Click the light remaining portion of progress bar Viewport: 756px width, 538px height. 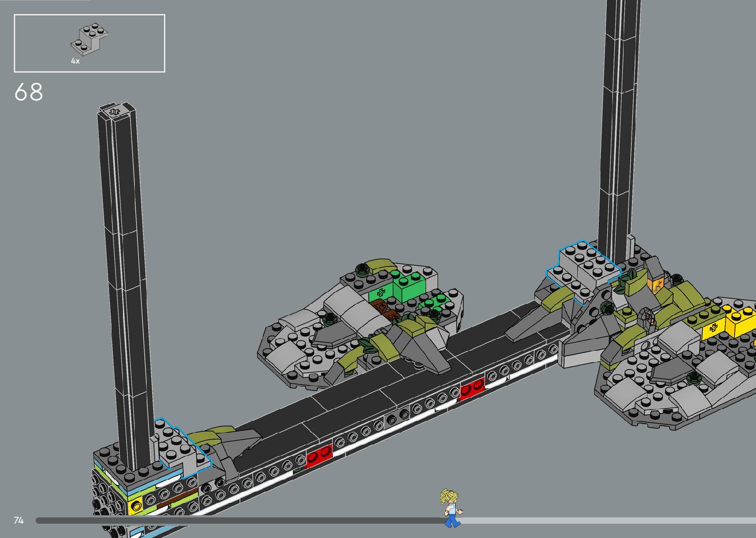[607, 520]
